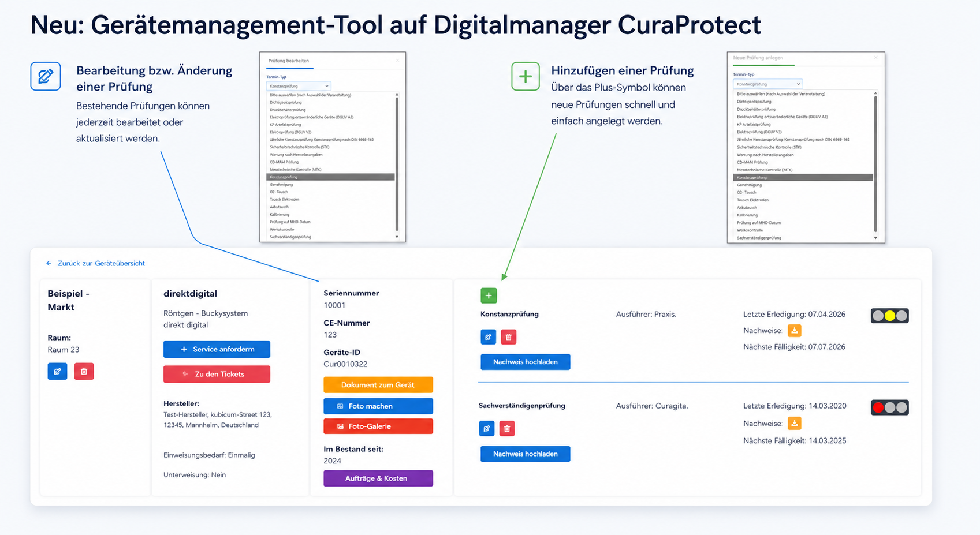This screenshot has width=980, height=535.
Task: Go back via Zurück zur Geräteübersicht link
Action: (x=95, y=263)
